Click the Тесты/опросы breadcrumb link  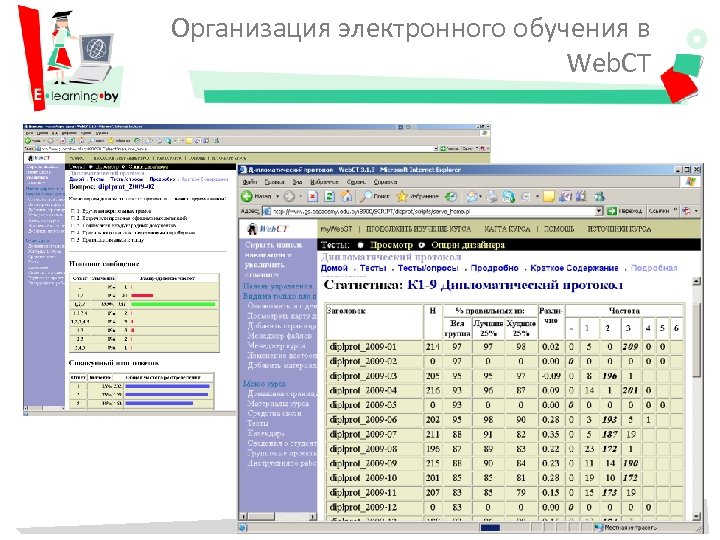[x=428, y=268]
